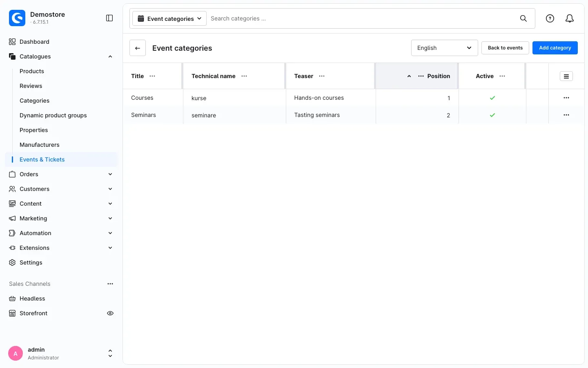Viewport: 588px width, 368px height.
Task: Open the notifications bell
Action: tap(570, 18)
